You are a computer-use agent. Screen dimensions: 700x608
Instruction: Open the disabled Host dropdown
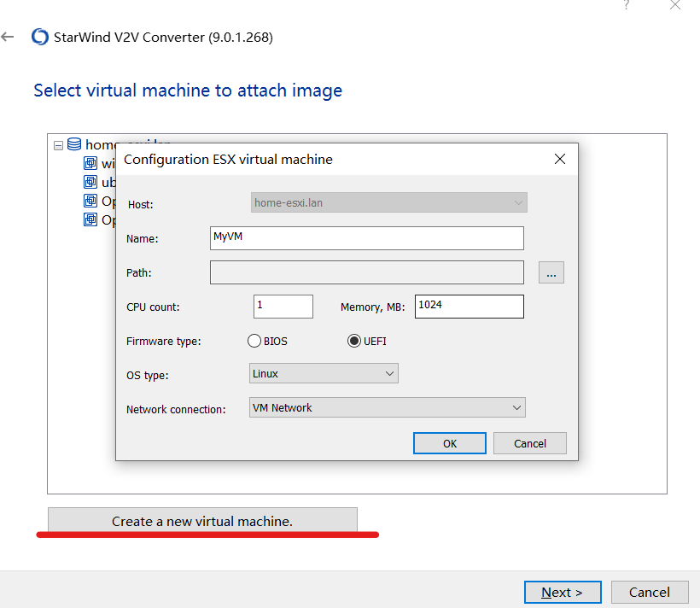coord(388,202)
